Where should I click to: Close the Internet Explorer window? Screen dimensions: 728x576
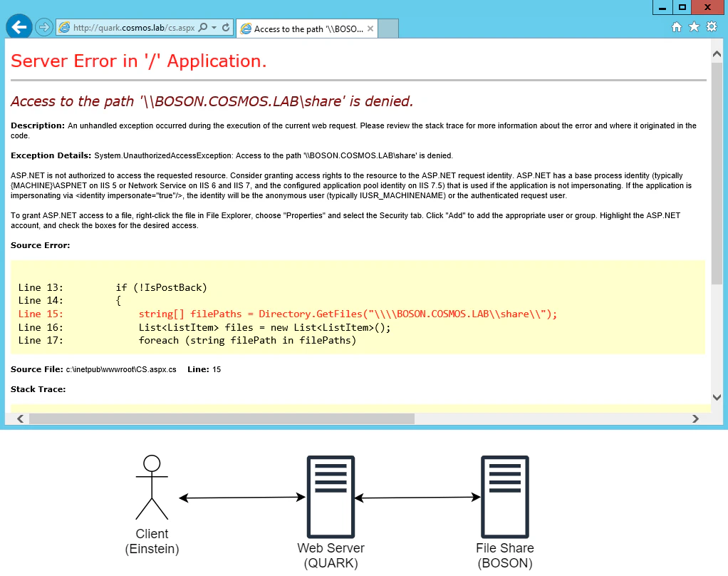[x=707, y=7]
